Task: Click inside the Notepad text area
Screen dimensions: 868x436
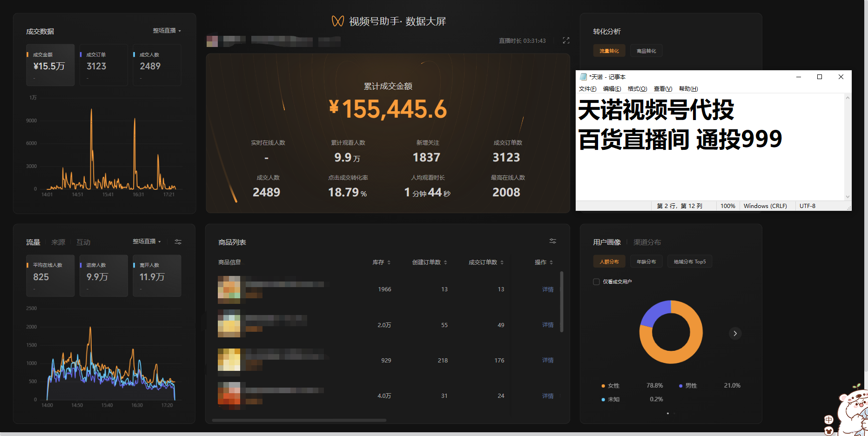Action: pos(710,147)
